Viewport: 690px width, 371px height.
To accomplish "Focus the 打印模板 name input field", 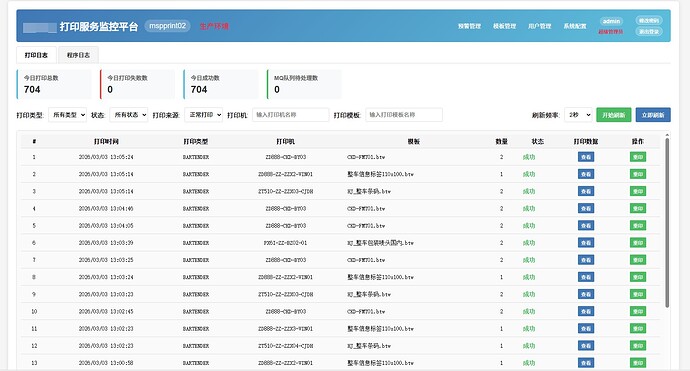I will click(x=404, y=115).
